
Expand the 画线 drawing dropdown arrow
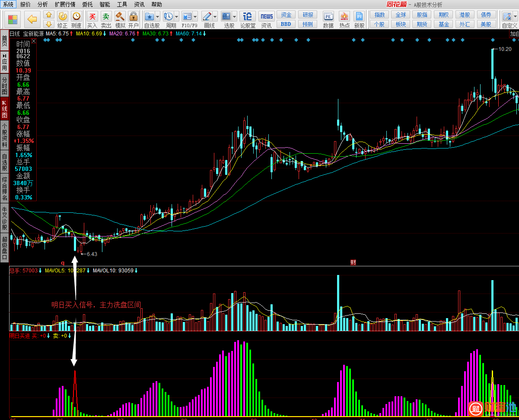pyautogui.click(x=215, y=17)
